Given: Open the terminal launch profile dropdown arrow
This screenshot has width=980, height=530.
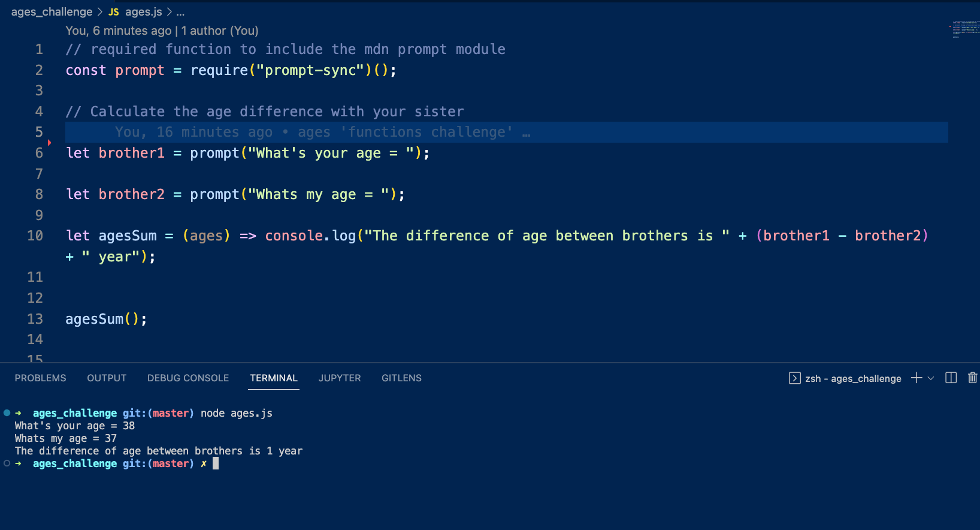Looking at the screenshot, I should pyautogui.click(x=931, y=378).
